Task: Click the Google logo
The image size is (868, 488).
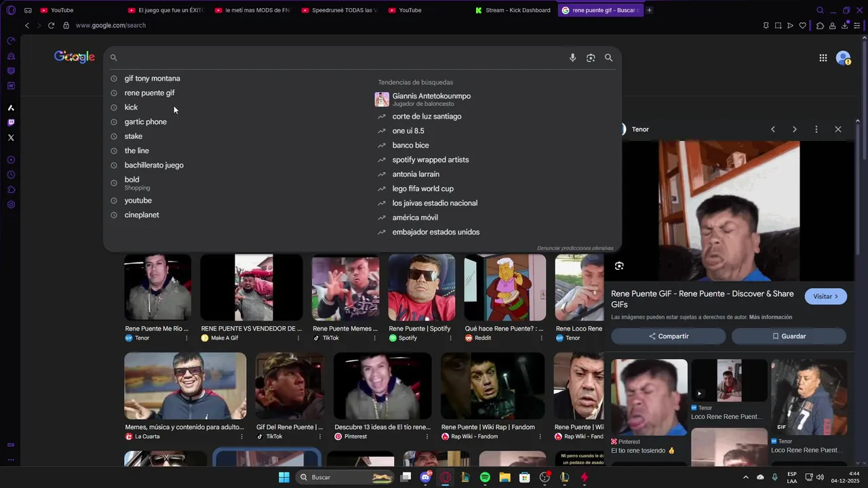Action: (x=75, y=57)
